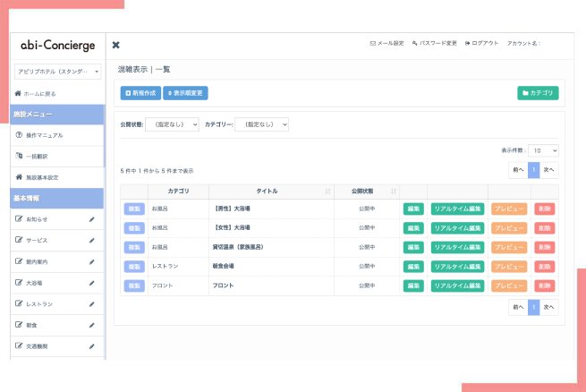Viewport: 586px width, 392px height.
Task: Open the 施設基本設定 menu item
Action: 56,177
